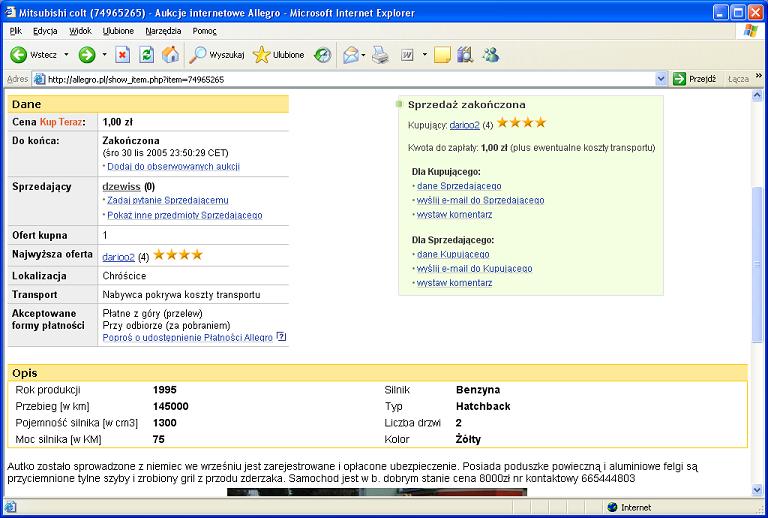Click wystaw komentarz under Dla Kupującego
Viewport: 768px width, 518px height.
(455, 214)
